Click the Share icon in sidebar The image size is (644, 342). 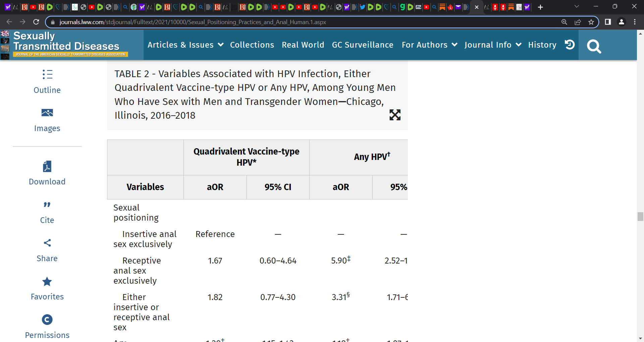tap(47, 243)
